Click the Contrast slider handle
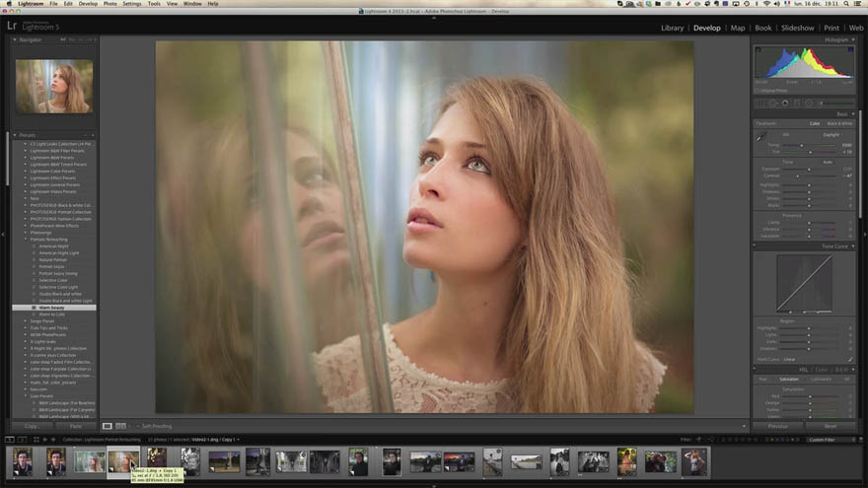The image size is (868, 488). [797, 175]
